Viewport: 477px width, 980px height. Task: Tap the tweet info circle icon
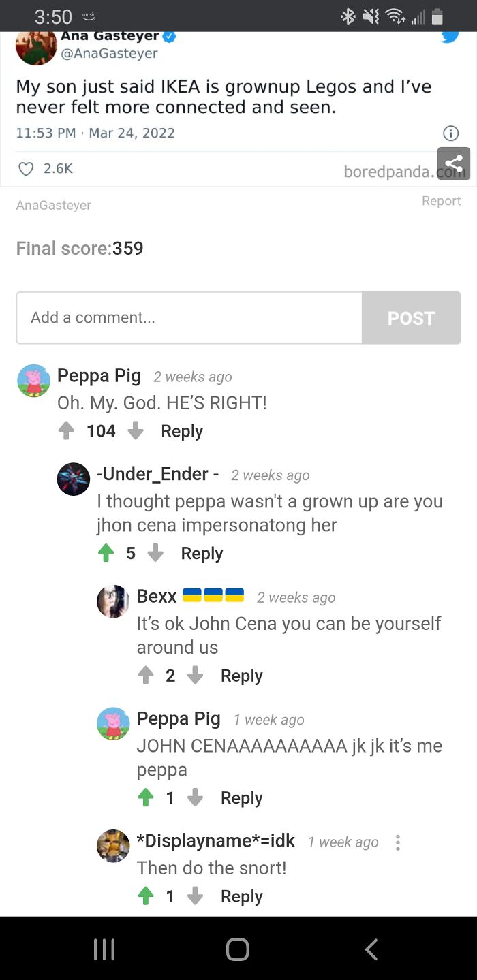(x=450, y=133)
